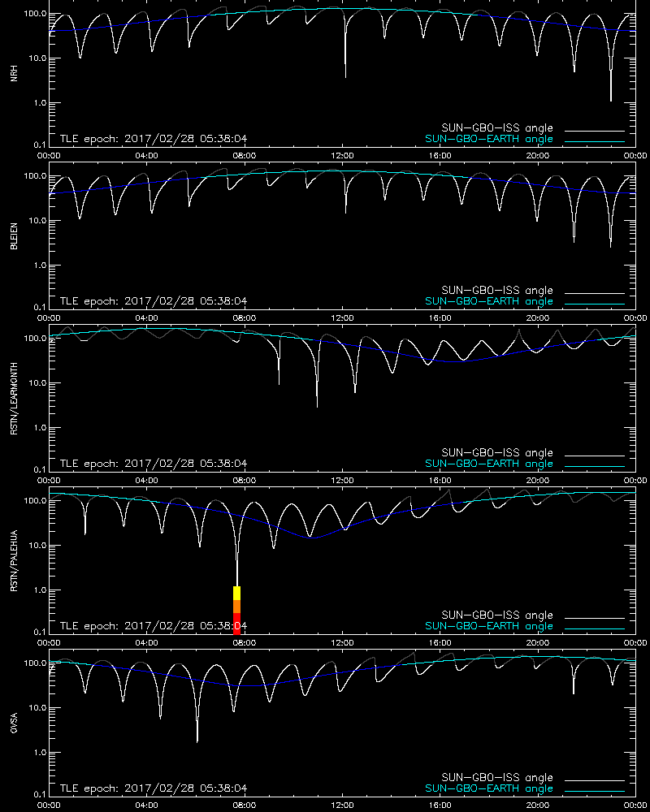Select the orange marker segment in RSTN/PALEHUA plot
The height and width of the screenshot is (812, 650).
coord(237,607)
